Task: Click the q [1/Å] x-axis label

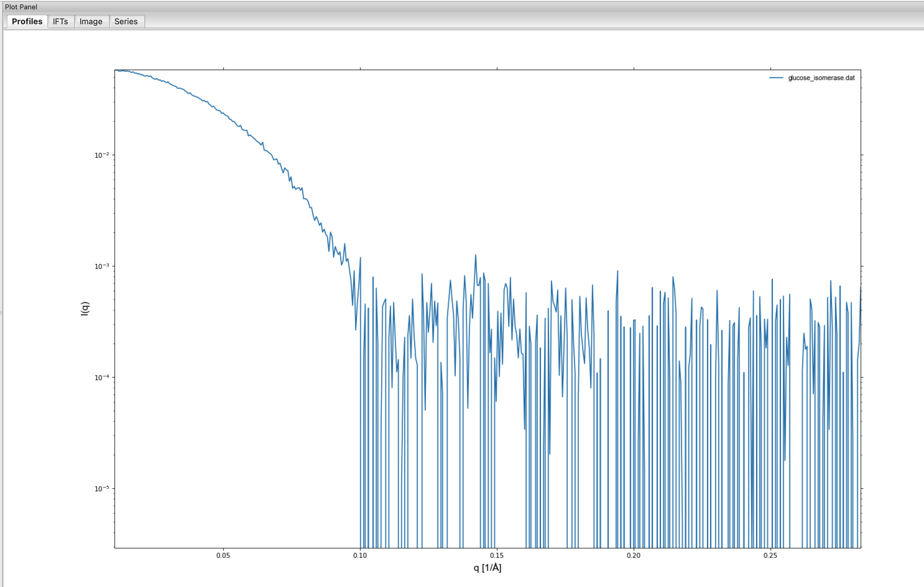Action: (487, 567)
